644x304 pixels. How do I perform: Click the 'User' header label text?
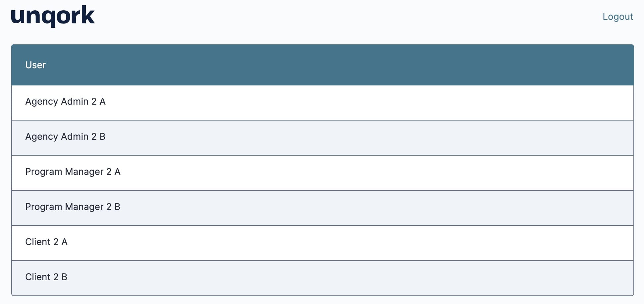tap(35, 65)
